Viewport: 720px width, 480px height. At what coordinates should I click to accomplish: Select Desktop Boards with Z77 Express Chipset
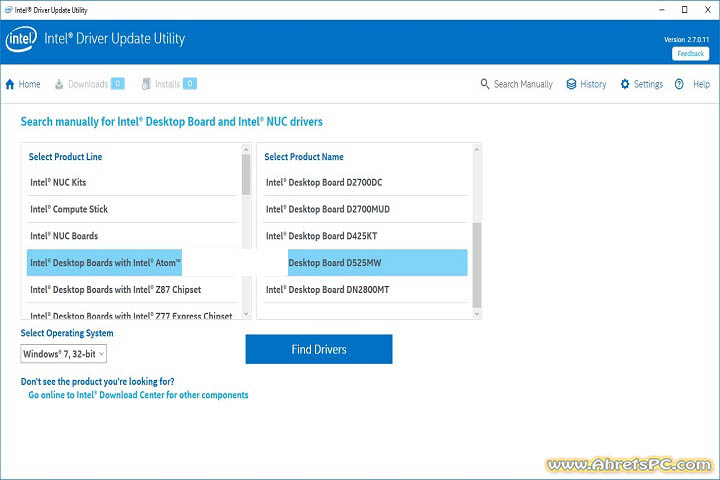click(132, 312)
